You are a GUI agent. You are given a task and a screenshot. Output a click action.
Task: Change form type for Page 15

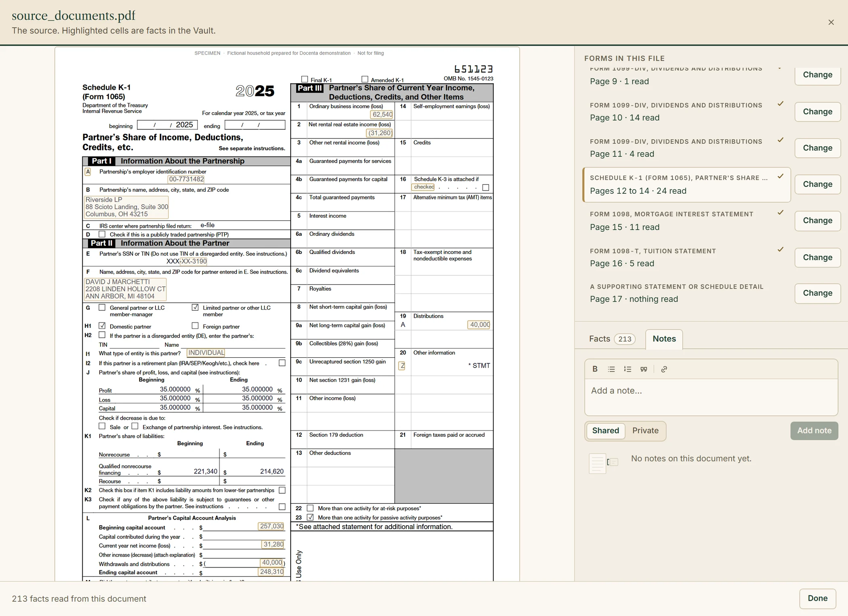coord(817,220)
